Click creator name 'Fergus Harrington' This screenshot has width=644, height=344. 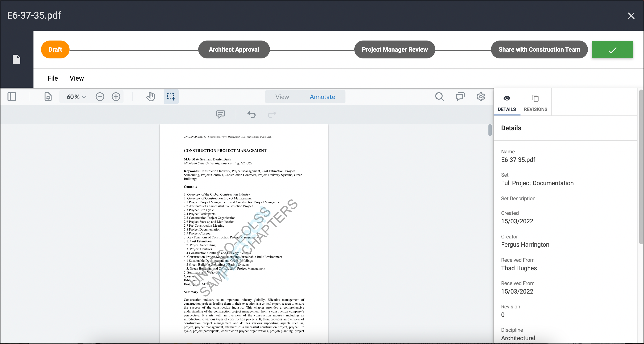[x=525, y=245]
